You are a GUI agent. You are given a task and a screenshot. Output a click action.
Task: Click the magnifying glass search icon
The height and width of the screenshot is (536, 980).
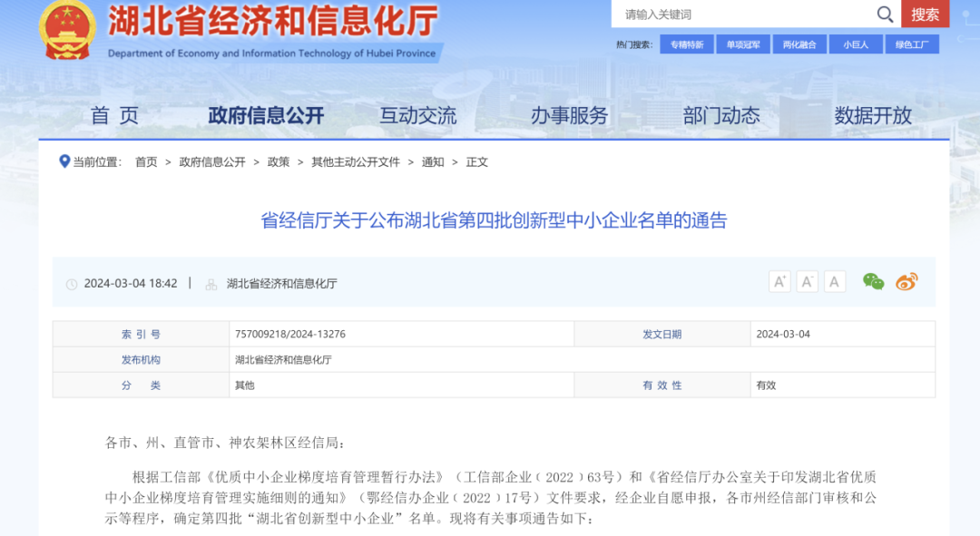pyautogui.click(x=885, y=14)
